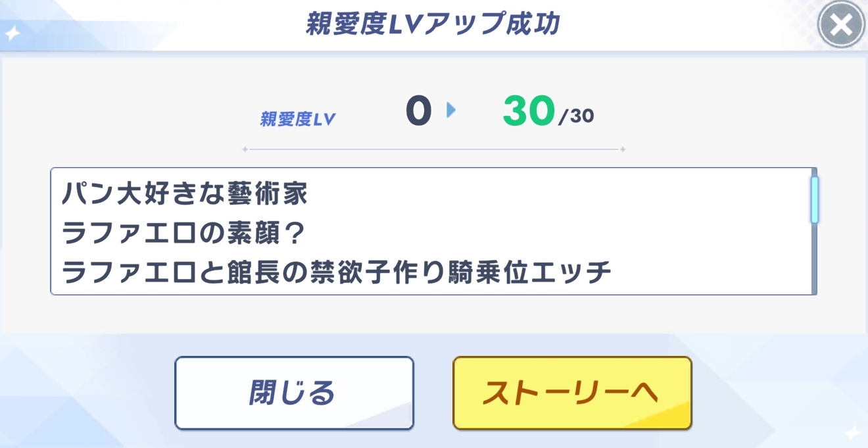Select the third story entry in the list
Viewport: 868px width, 448px height.
pos(336,272)
